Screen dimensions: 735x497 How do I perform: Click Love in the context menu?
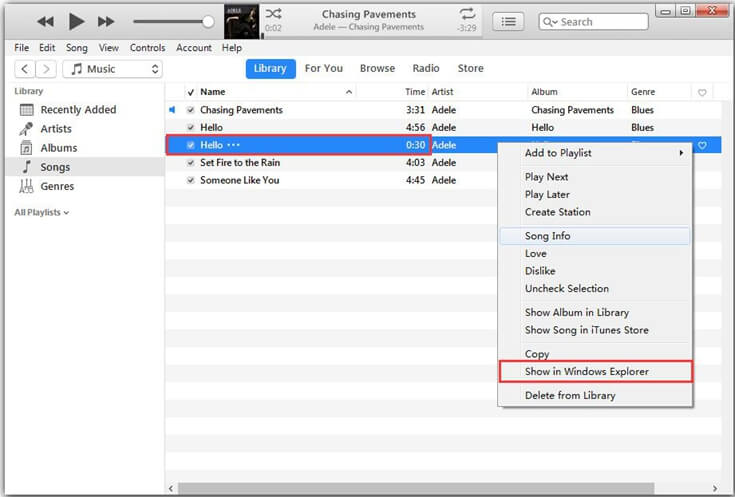coord(595,254)
